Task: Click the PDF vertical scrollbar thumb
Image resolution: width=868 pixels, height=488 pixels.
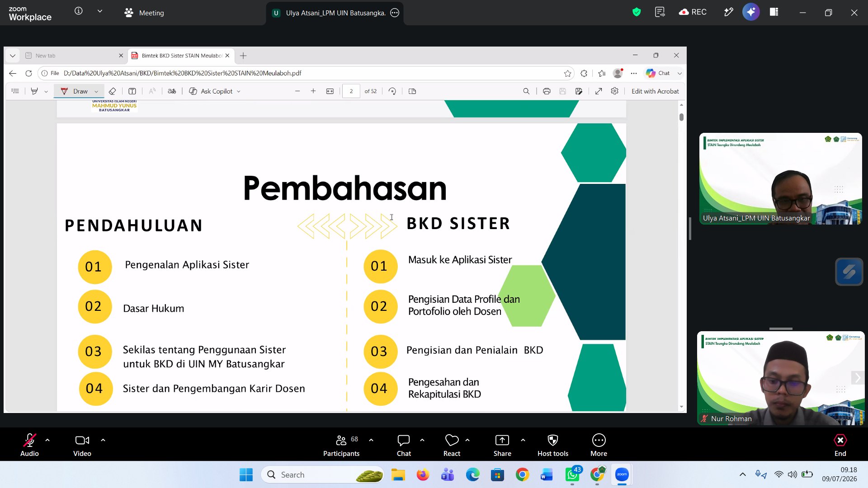Action: [x=681, y=117]
